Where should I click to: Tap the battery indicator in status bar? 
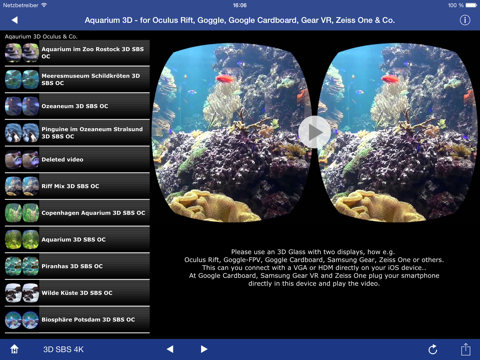(x=471, y=5)
